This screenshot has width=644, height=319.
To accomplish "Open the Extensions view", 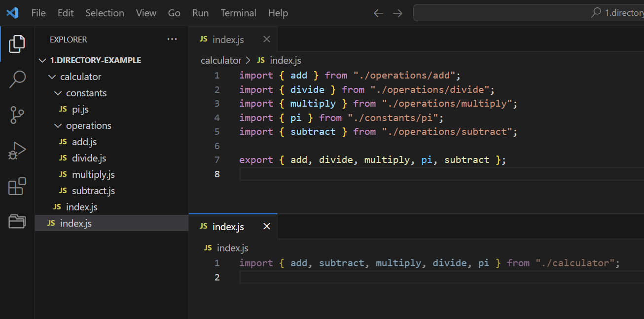I will (x=17, y=186).
